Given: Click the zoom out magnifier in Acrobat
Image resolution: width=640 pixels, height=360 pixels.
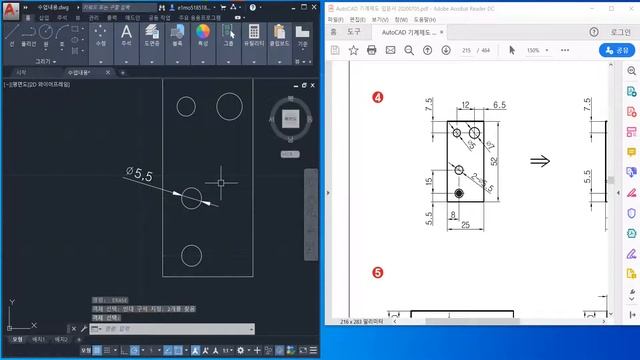Looking at the screenshot, I should tap(409, 50).
